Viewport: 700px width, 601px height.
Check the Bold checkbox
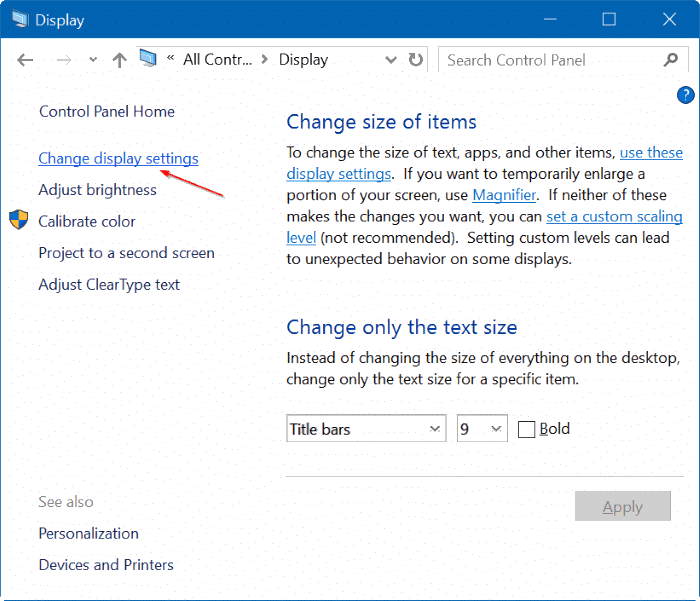pos(526,430)
